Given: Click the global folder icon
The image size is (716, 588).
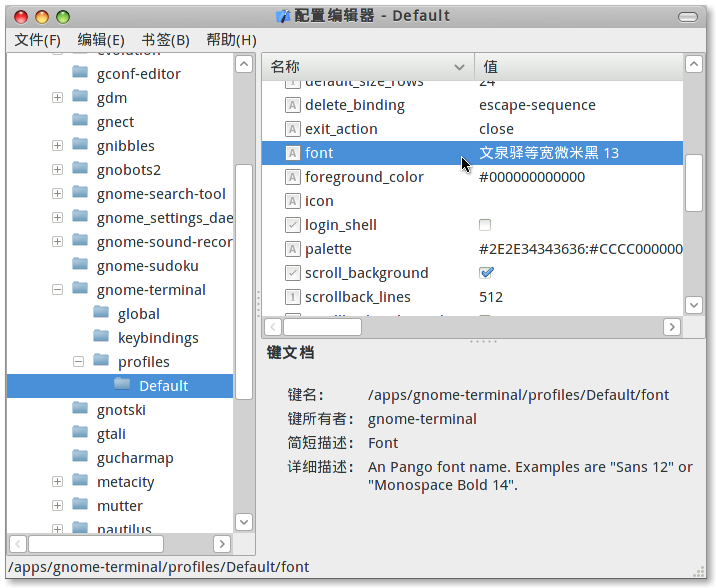Looking at the screenshot, I should coord(101,312).
